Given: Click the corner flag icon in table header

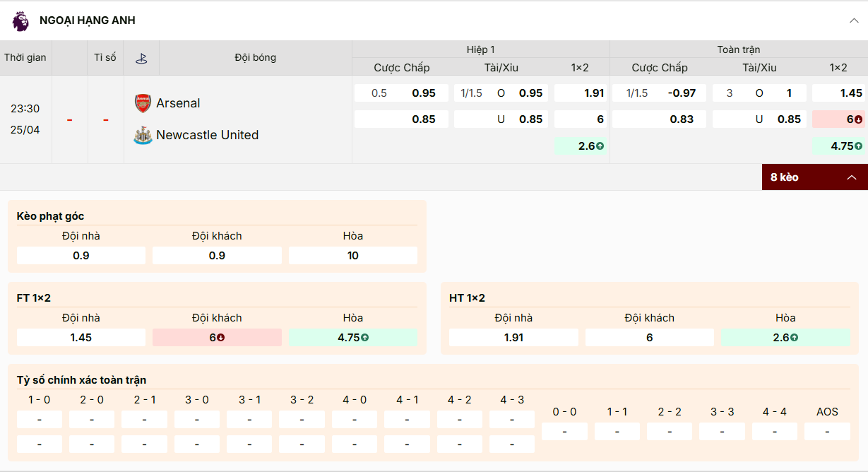Looking at the screenshot, I should (141, 57).
